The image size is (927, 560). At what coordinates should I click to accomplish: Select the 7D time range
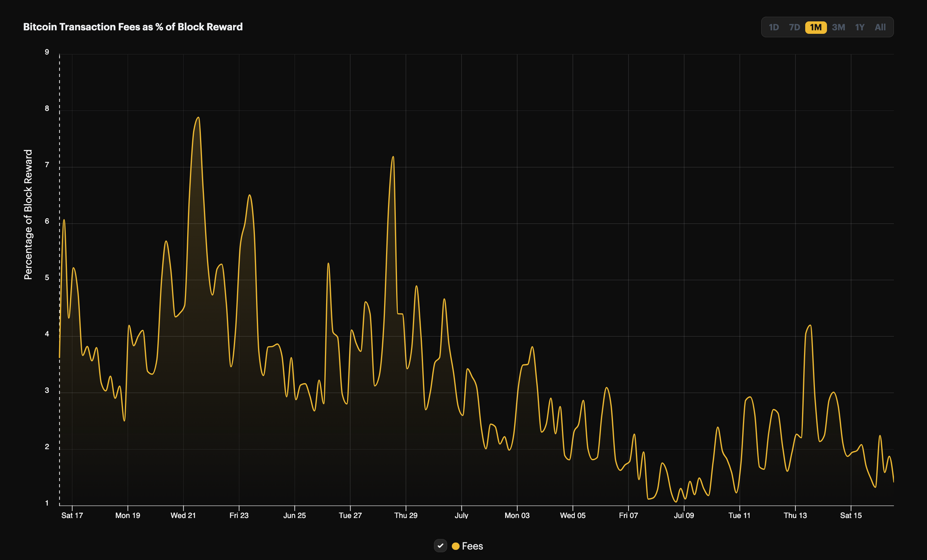click(x=794, y=27)
